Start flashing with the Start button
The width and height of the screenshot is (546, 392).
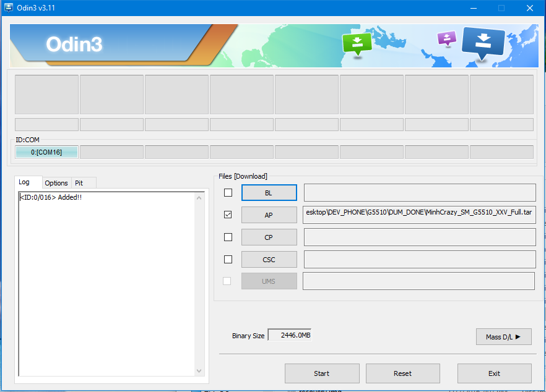point(322,373)
